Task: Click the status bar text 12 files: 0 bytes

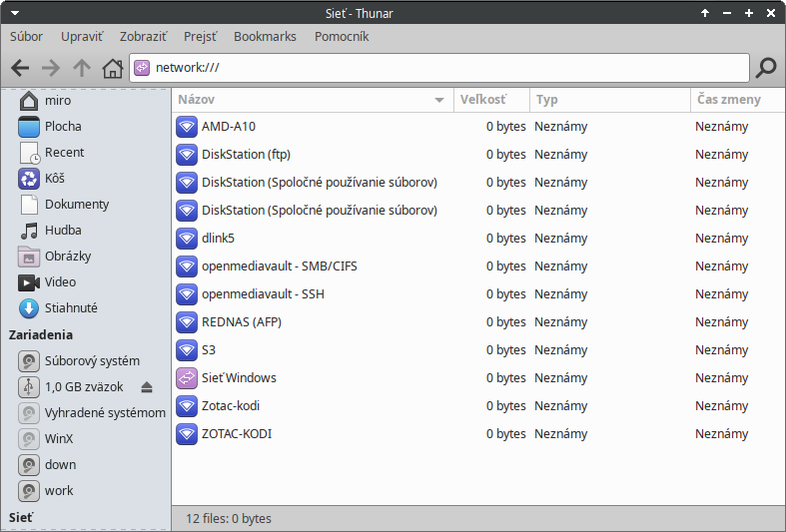Action: [x=229, y=518]
